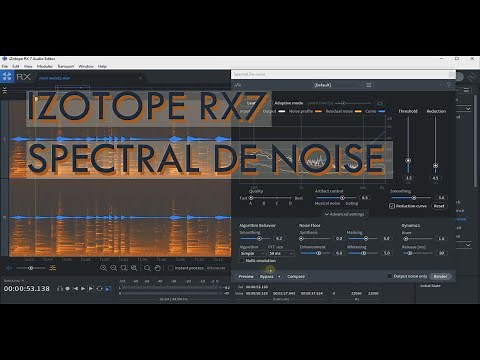Collapse the left panel arrows icon
The width and height of the screenshot is (480, 360).
point(4,90)
